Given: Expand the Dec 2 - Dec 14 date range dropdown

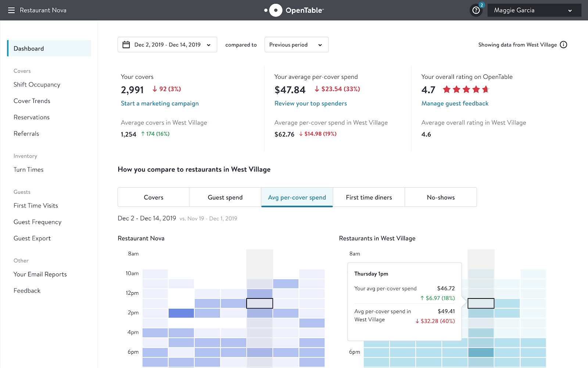Looking at the screenshot, I should (x=167, y=45).
